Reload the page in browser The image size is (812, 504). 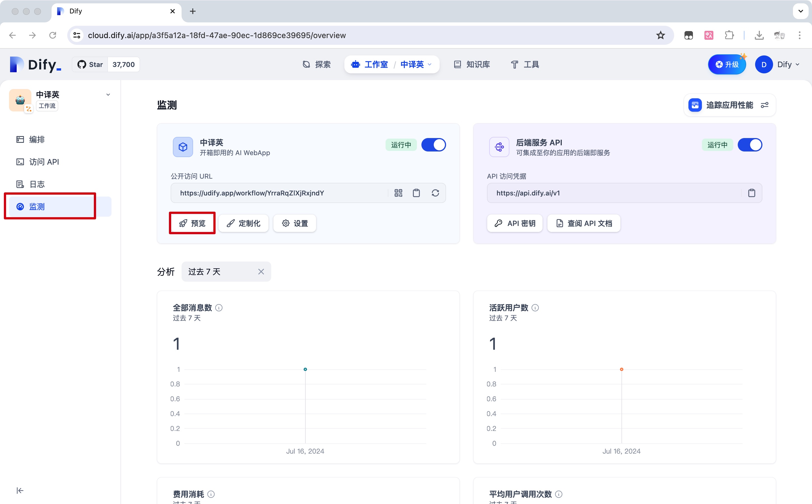pyautogui.click(x=52, y=35)
